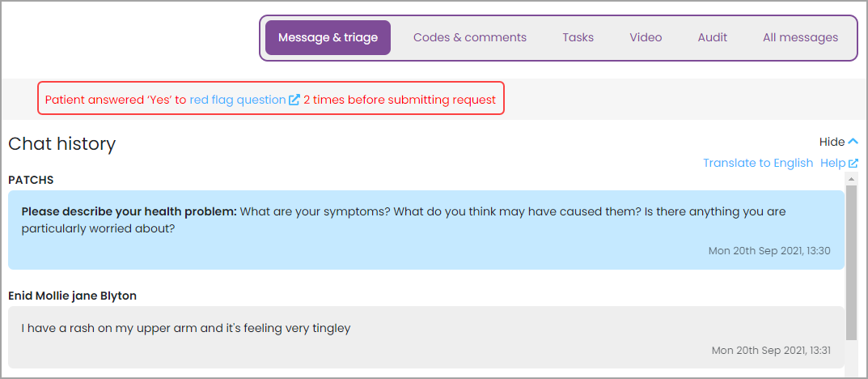
Task: Translate the chat to English
Action: coord(758,163)
